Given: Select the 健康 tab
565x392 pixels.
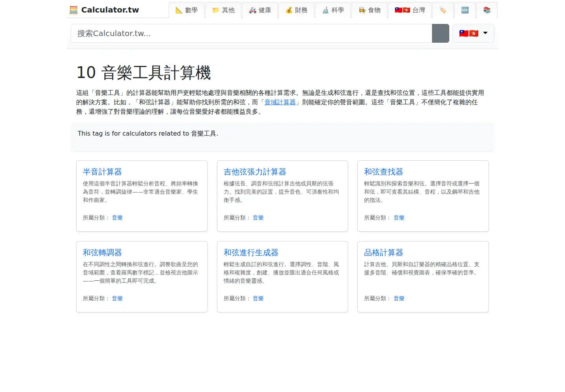Looking at the screenshot, I should click(260, 10).
